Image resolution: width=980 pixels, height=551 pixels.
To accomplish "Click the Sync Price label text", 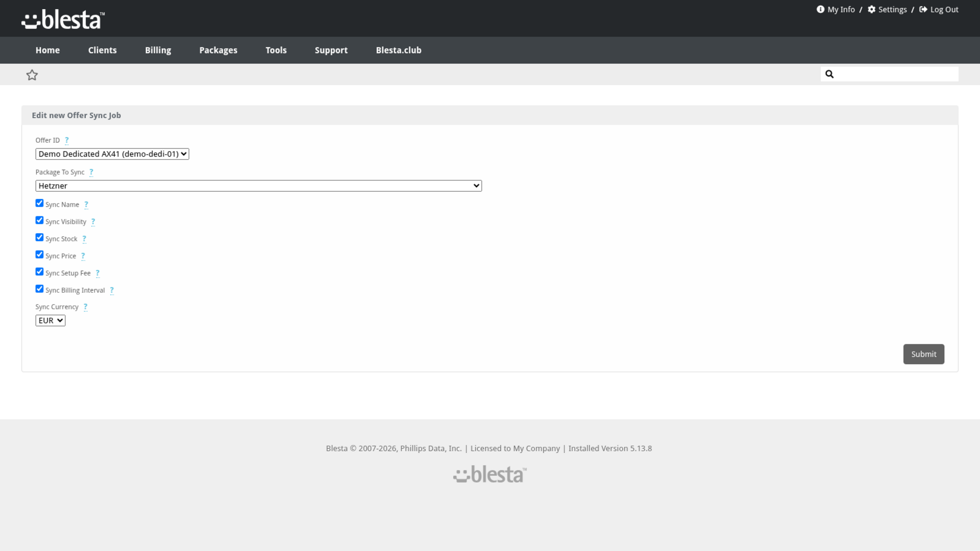I will (x=61, y=256).
